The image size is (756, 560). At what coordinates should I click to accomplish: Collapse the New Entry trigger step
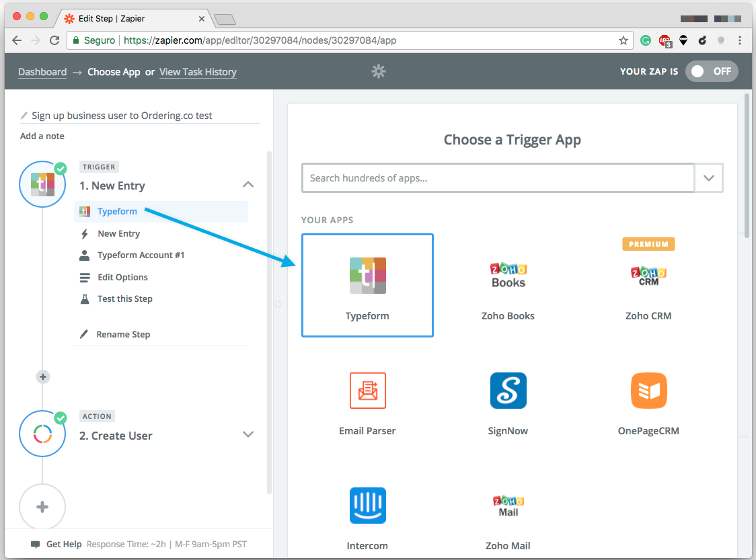(248, 185)
